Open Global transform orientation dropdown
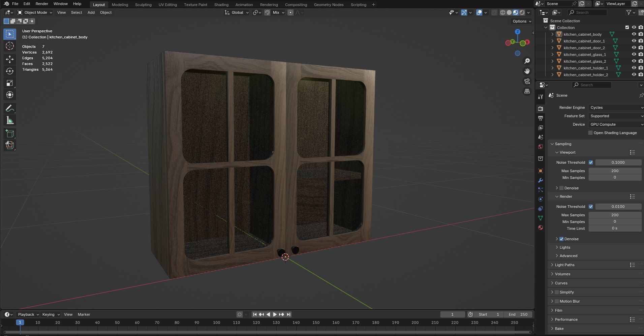 [237, 12]
